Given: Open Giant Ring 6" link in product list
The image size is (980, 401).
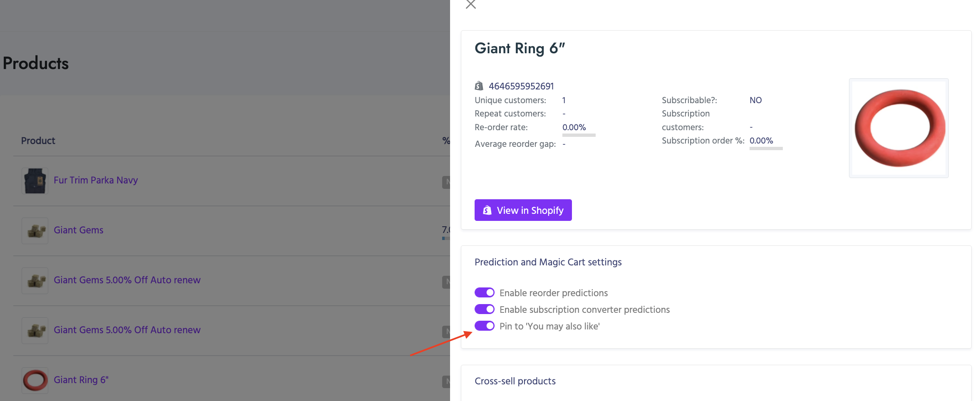Looking at the screenshot, I should [81, 380].
